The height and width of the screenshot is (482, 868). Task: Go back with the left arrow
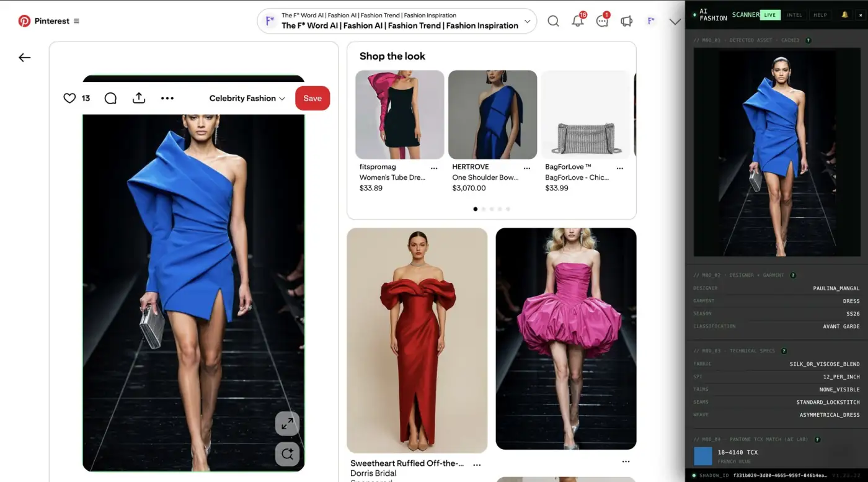tap(24, 58)
